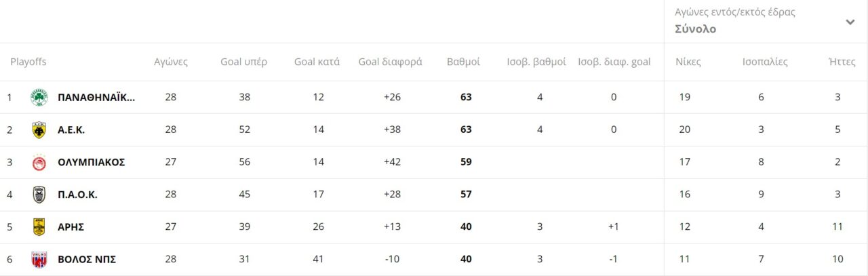Sort by Goal διαφορά column header

click(390, 62)
